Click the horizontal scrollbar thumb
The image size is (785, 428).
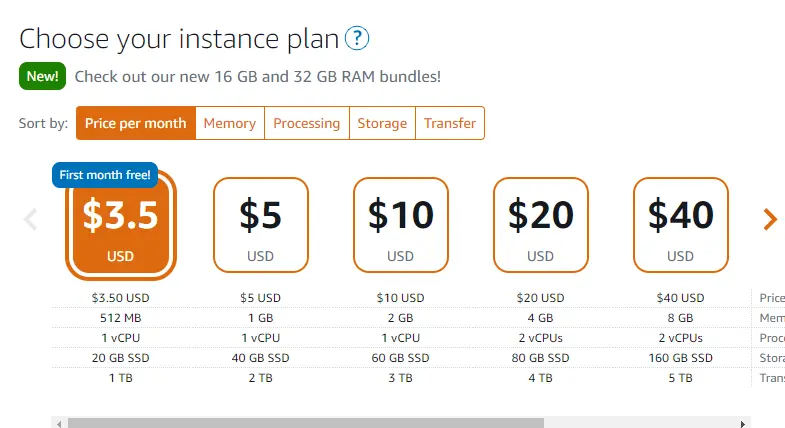[306, 423]
